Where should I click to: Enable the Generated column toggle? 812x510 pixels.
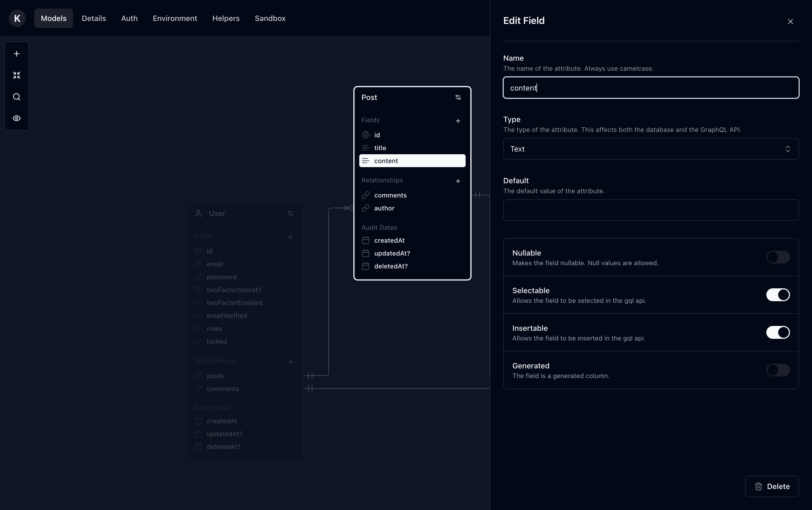coord(778,370)
